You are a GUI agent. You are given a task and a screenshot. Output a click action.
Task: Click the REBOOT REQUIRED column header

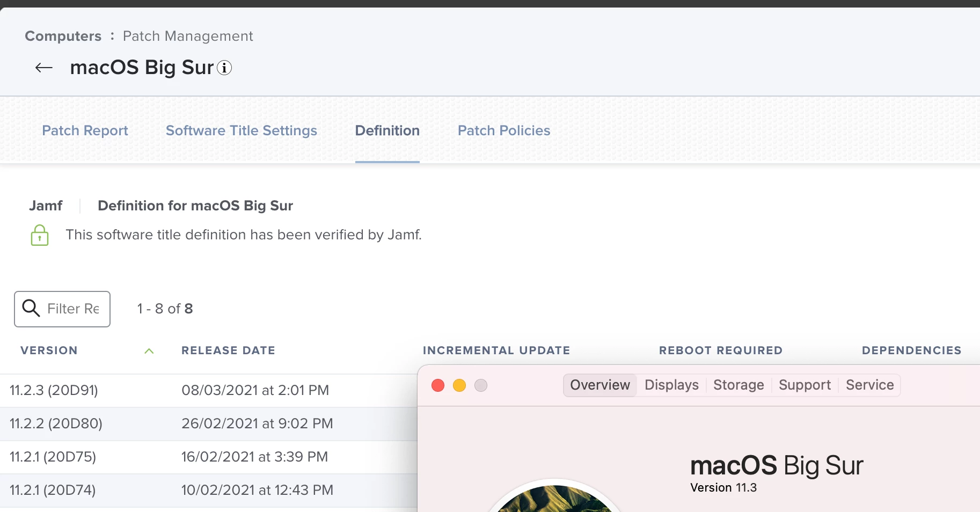pos(721,350)
